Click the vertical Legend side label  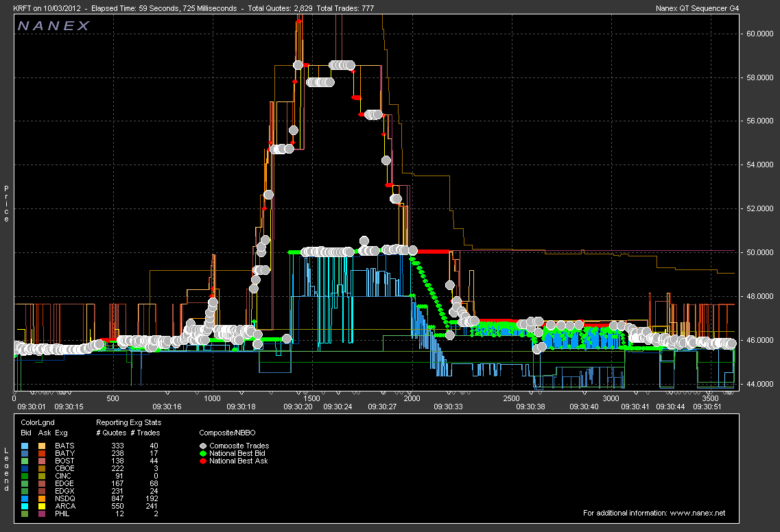(6, 468)
